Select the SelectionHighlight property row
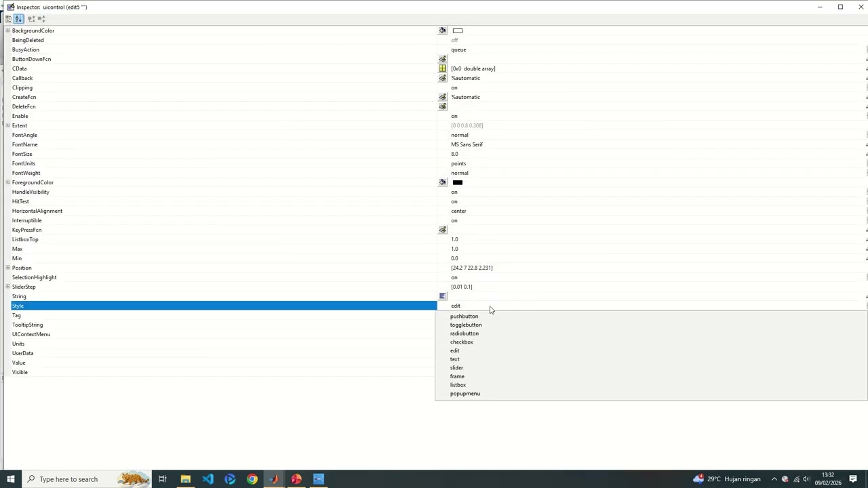This screenshot has width=868, height=488. point(224,277)
